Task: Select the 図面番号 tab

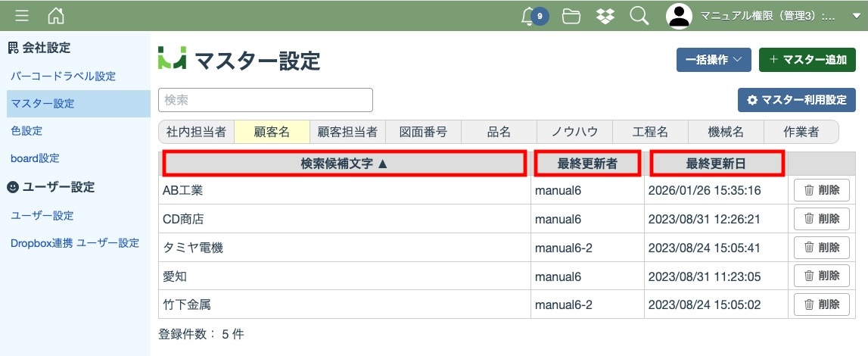Action: click(x=423, y=132)
